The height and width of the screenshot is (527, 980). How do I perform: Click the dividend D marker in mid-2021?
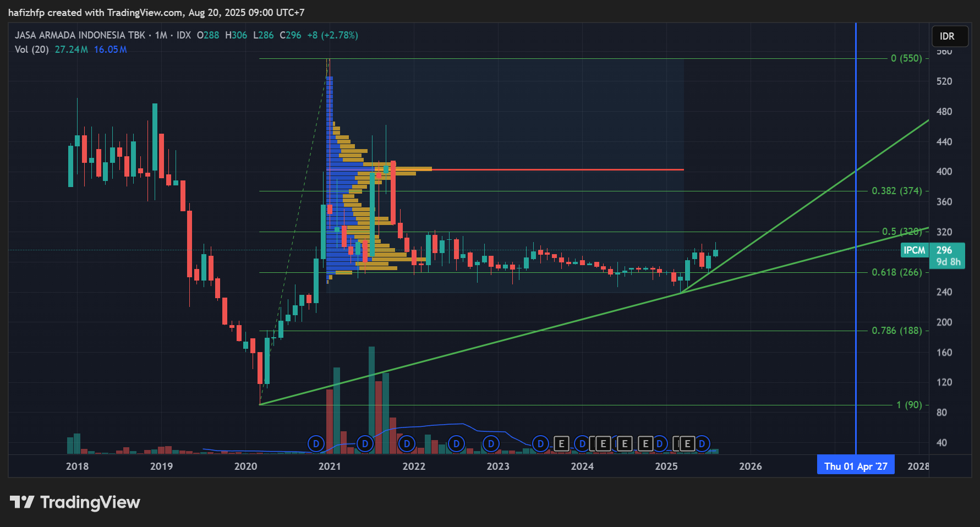(365, 443)
